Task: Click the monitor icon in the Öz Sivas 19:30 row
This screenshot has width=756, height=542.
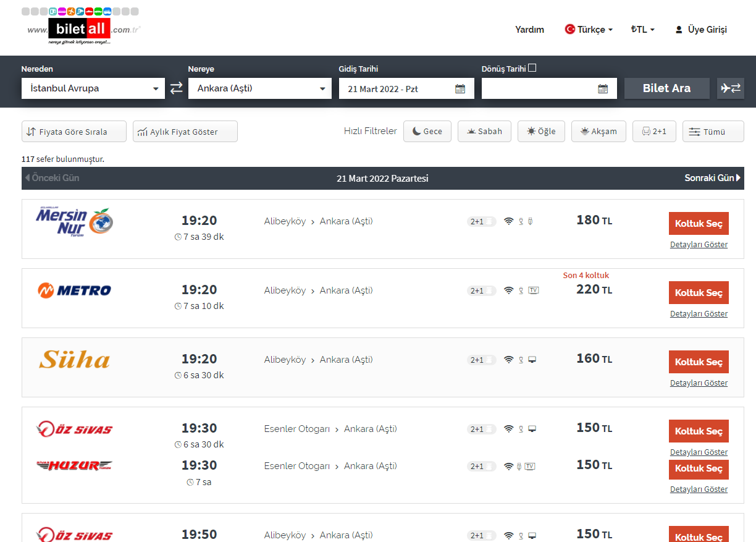Action: (x=532, y=429)
